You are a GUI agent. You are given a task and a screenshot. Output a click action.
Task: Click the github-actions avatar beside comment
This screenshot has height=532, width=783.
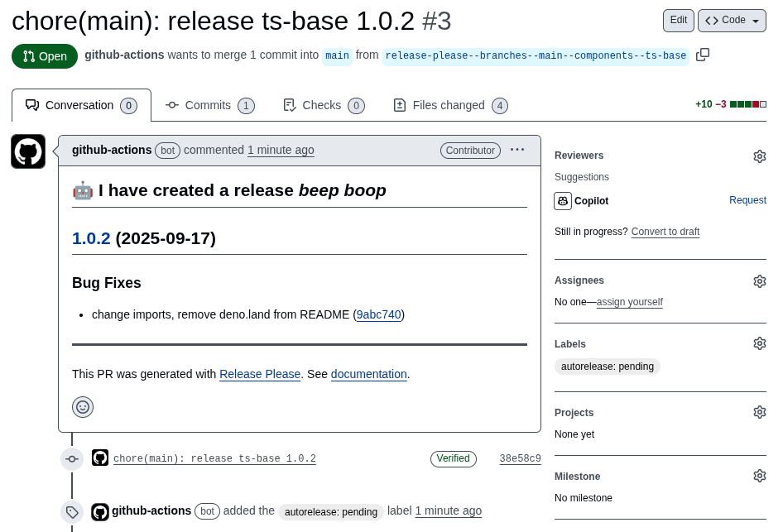click(x=28, y=151)
